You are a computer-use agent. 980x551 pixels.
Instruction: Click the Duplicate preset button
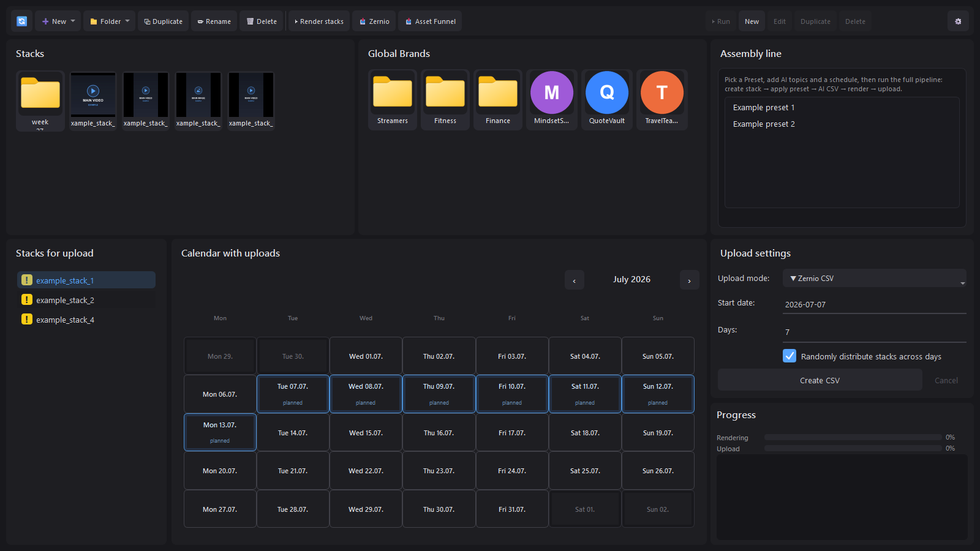coord(815,21)
